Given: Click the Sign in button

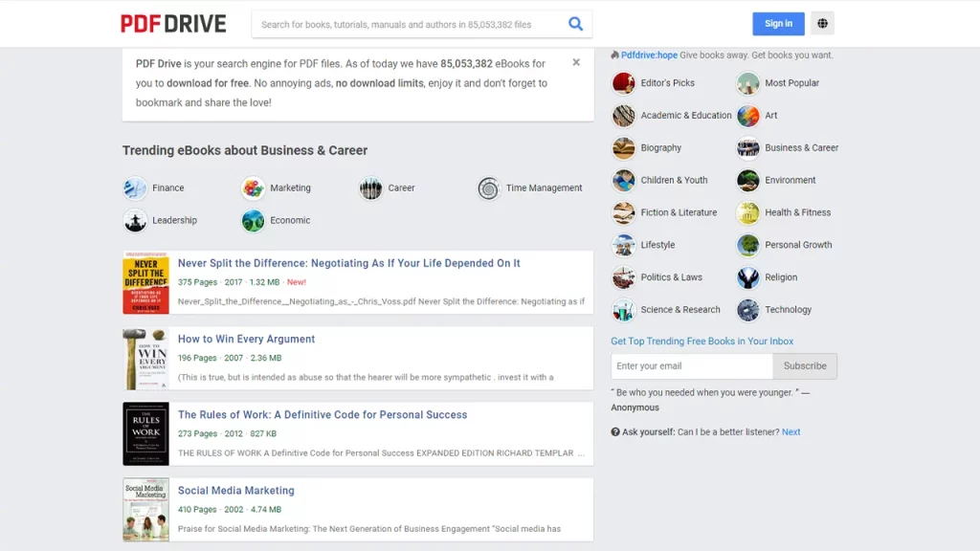Looking at the screenshot, I should coord(778,24).
